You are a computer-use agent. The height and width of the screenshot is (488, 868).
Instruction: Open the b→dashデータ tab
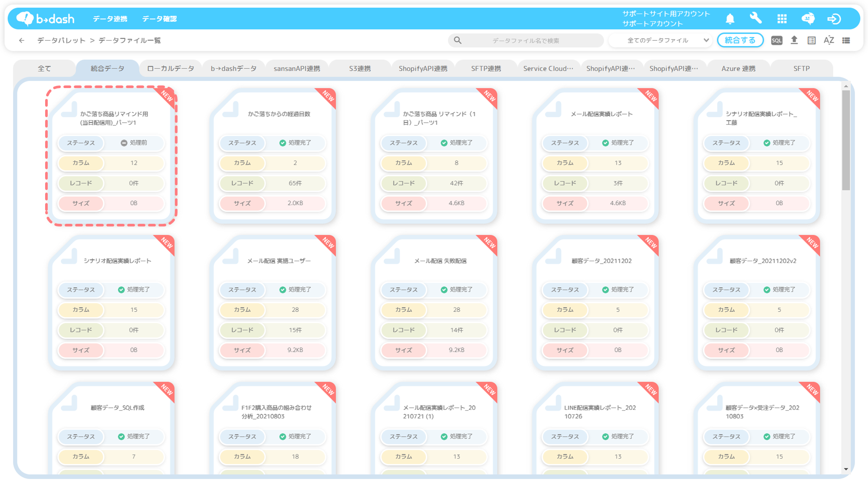tap(233, 69)
